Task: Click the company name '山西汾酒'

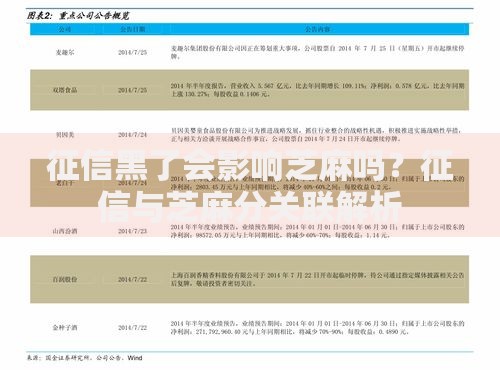Action: point(65,231)
